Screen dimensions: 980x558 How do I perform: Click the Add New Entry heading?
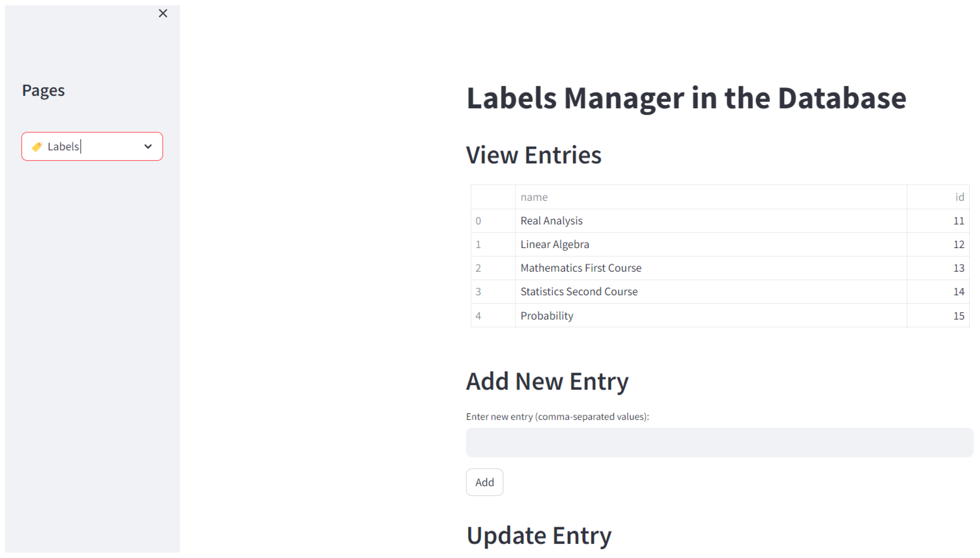(x=547, y=381)
